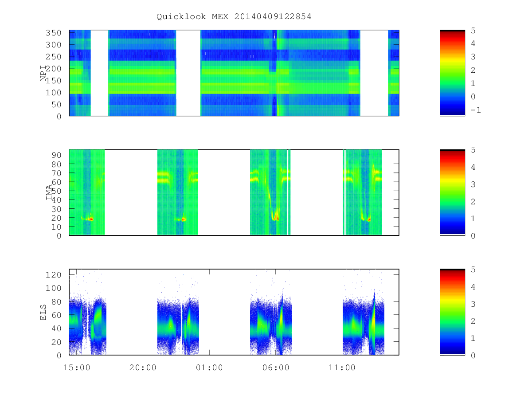Click the NPI spectrogram panel
This screenshot has width=532, height=399.
pyautogui.click(x=234, y=73)
